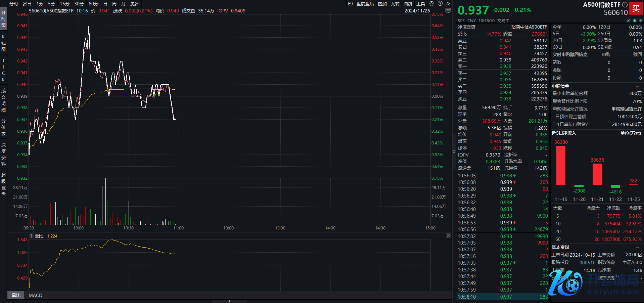
Task: Select the 5分 period tab
Action: coord(51,4)
